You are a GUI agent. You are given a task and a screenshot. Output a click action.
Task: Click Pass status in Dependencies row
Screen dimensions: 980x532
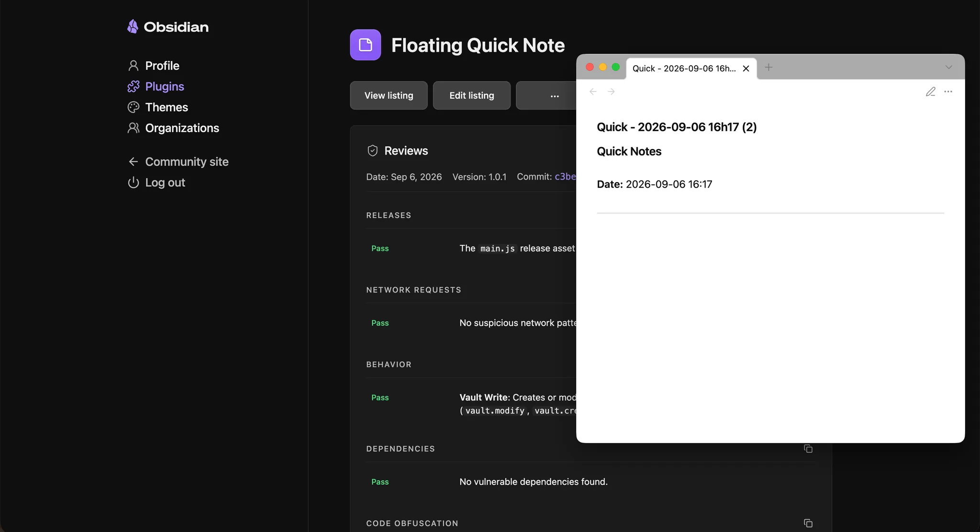click(x=380, y=482)
